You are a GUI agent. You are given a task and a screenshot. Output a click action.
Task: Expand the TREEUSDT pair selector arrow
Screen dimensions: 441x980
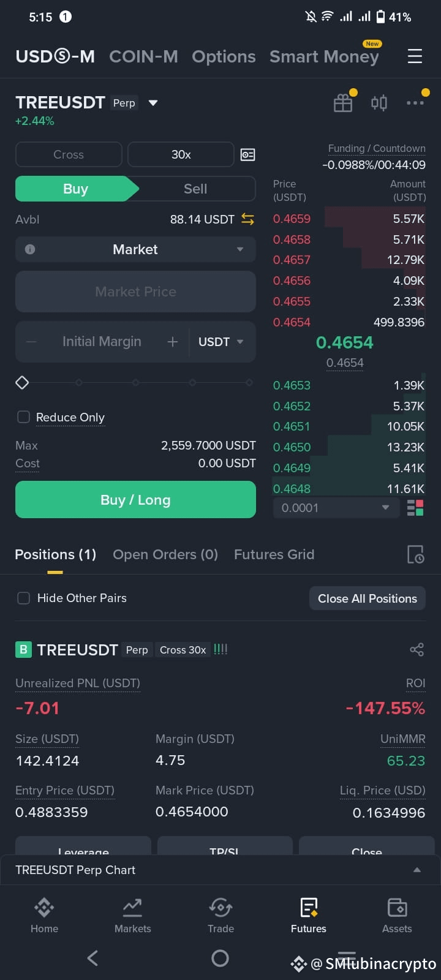tap(153, 103)
